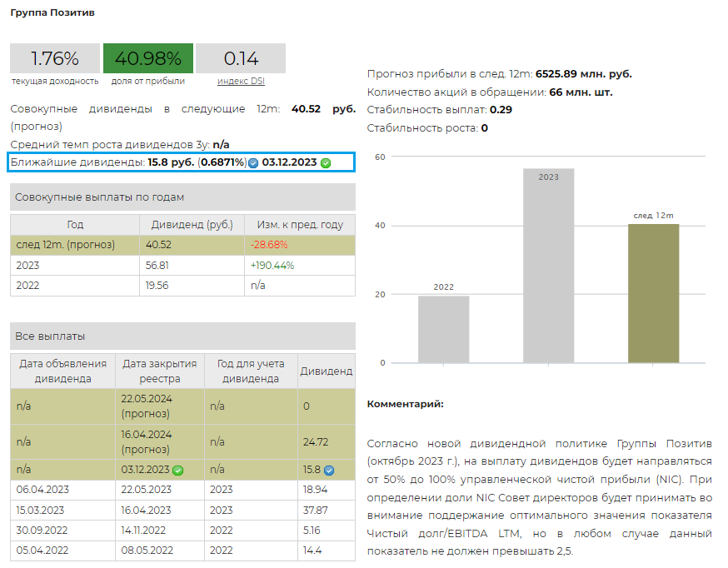This screenshot has width=728, height=568.
Task: Click the 1.76% текущая доходность box
Action: (x=55, y=58)
